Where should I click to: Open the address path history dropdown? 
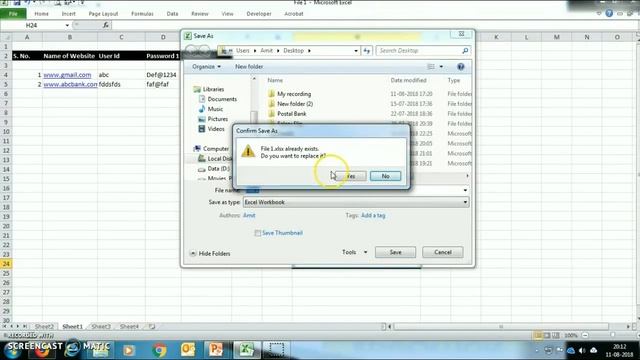[x=356, y=51]
